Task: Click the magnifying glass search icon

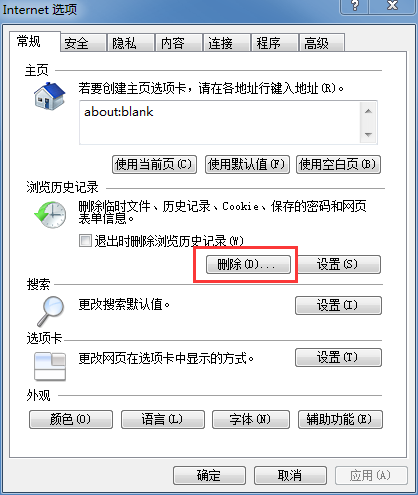Action: coord(50,311)
